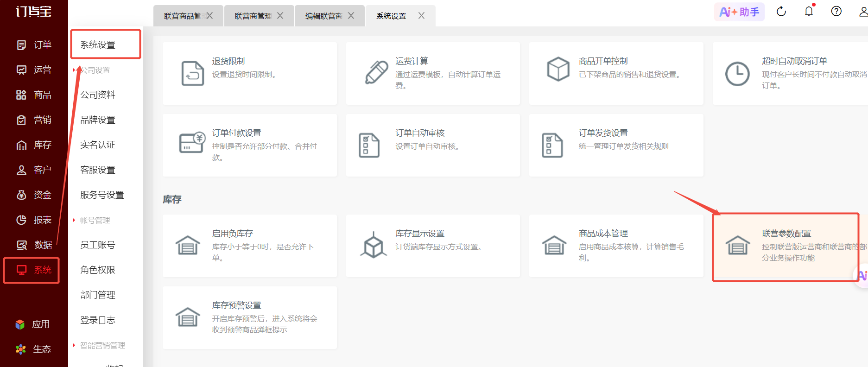Open the 商品成本管理 card

point(616,246)
